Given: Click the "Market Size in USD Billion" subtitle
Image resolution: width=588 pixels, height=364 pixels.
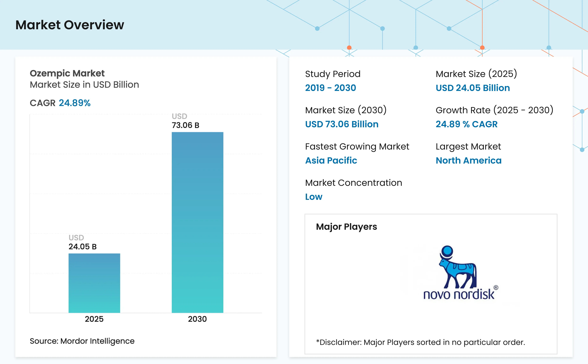Looking at the screenshot, I should tap(84, 85).
